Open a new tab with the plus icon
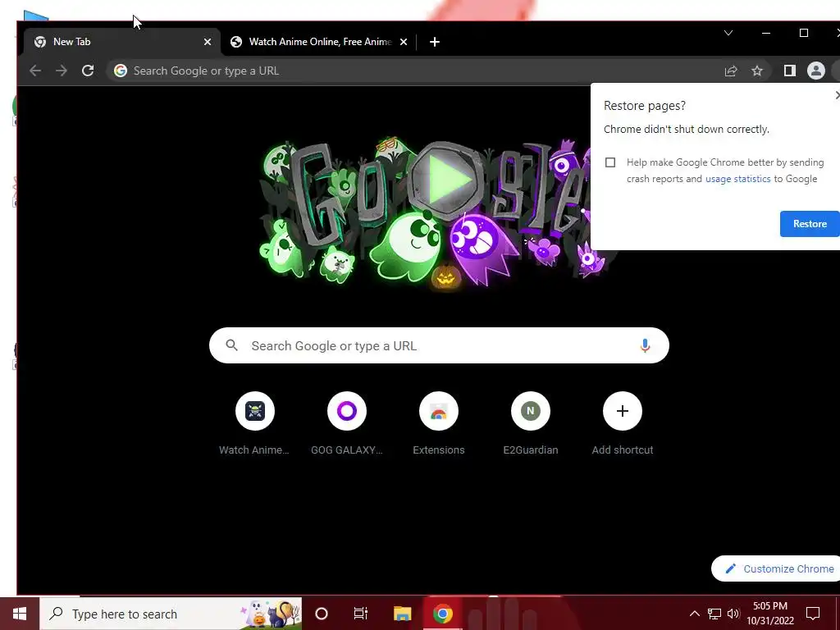This screenshot has width=840, height=630. [435, 42]
